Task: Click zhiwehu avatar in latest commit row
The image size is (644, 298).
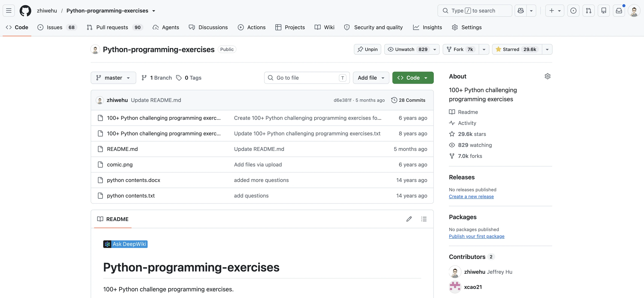Action: 100,100
